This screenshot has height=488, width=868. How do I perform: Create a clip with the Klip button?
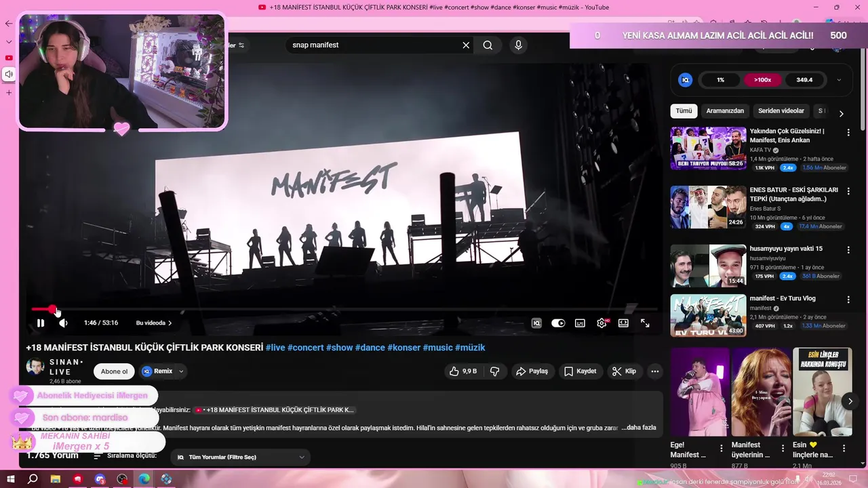pos(624,371)
